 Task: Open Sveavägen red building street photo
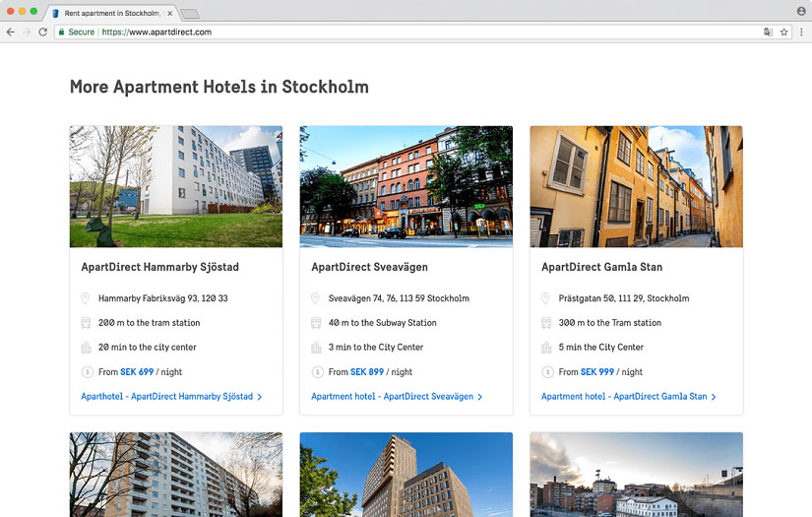point(406,186)
